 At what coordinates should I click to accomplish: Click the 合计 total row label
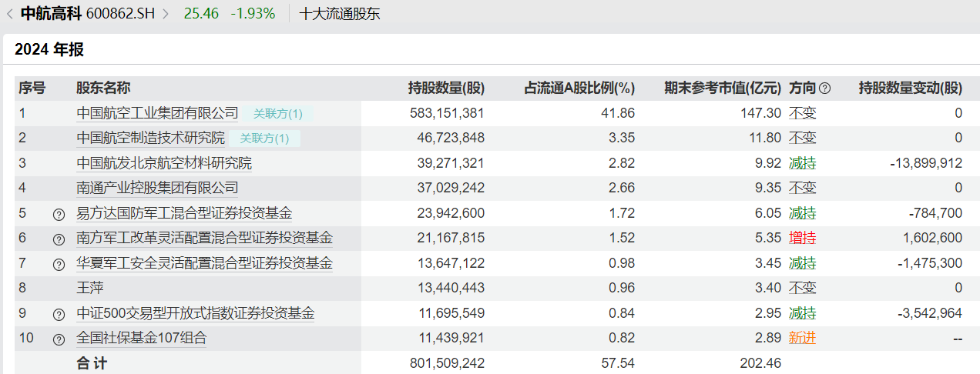point(92,362)
